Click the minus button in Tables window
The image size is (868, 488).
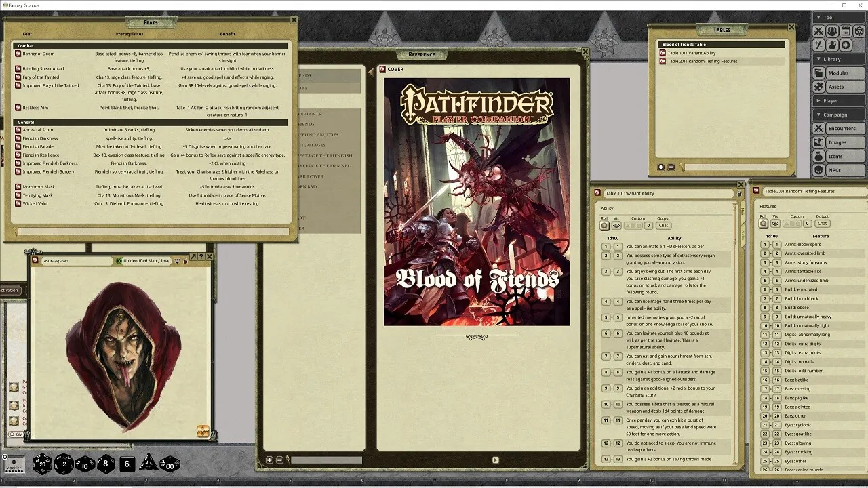coord(671,167)
